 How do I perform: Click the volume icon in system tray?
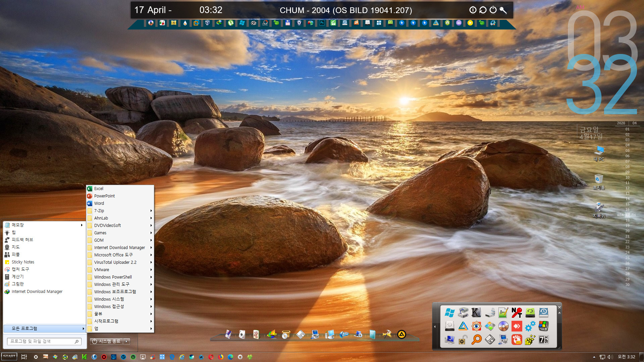(x=610, y=357)
